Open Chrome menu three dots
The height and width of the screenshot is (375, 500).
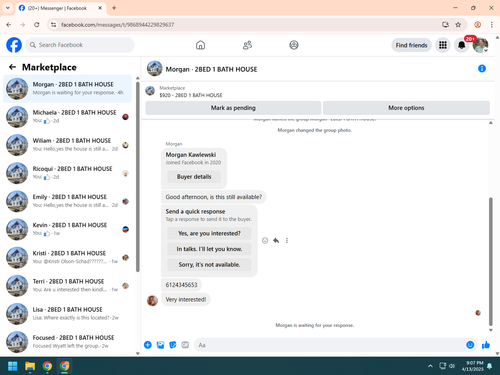[x=492, y=25]
